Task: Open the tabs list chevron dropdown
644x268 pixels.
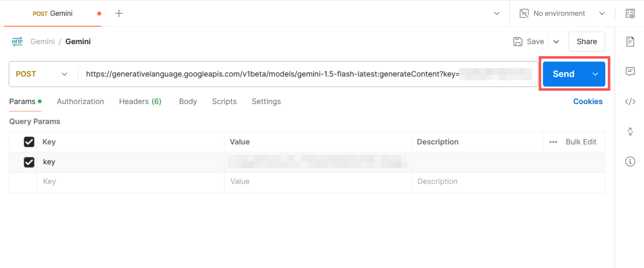Action: 497,13
